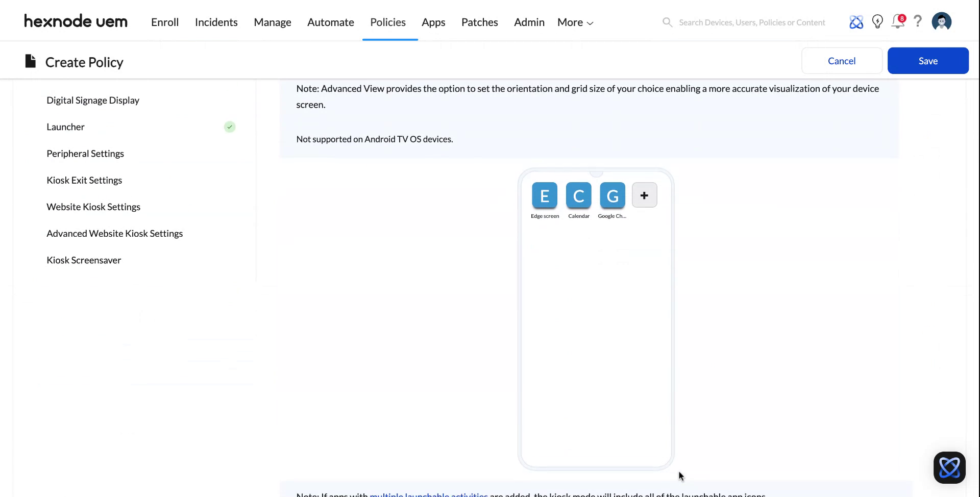Open the Edge screen app icon
980x497 pixels.
click(x=545, y=195)
